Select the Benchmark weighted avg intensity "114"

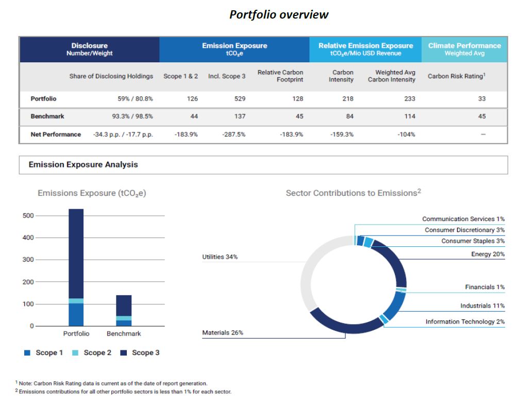tap(409, 116)
